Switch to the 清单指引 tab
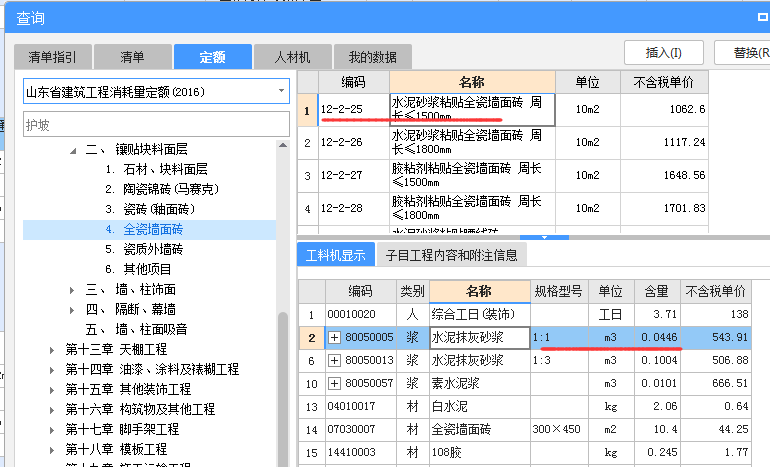 click(x=53, y=57)
